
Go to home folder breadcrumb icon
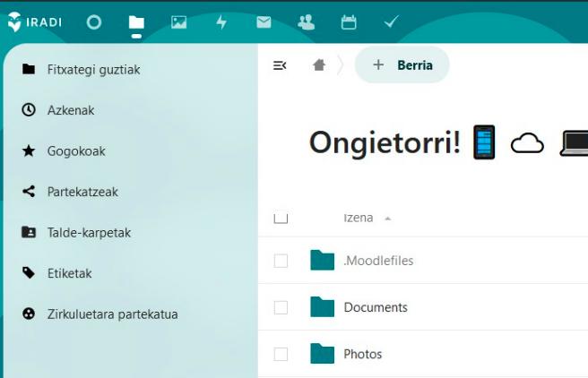[319, 65]
